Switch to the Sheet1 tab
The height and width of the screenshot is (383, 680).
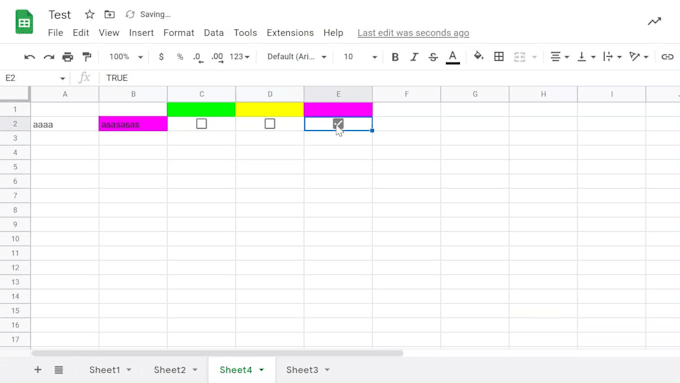click(x=105, y=370)
